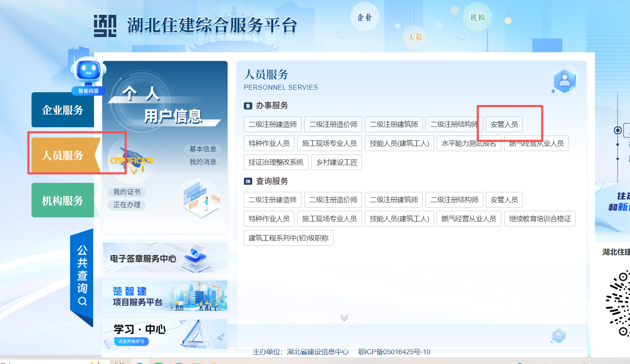Click the 企业 bubble at top
This screenshot has width=630, height=364.
tap(364, 17)
